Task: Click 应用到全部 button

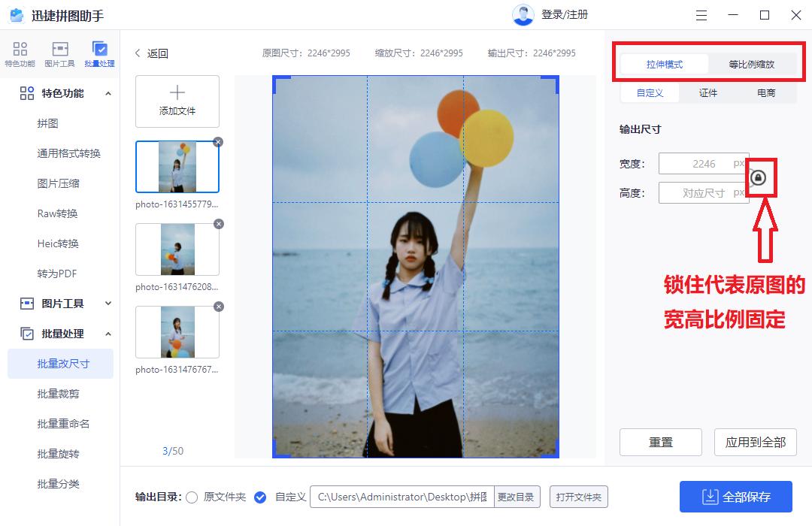Action: pos(756,442)
